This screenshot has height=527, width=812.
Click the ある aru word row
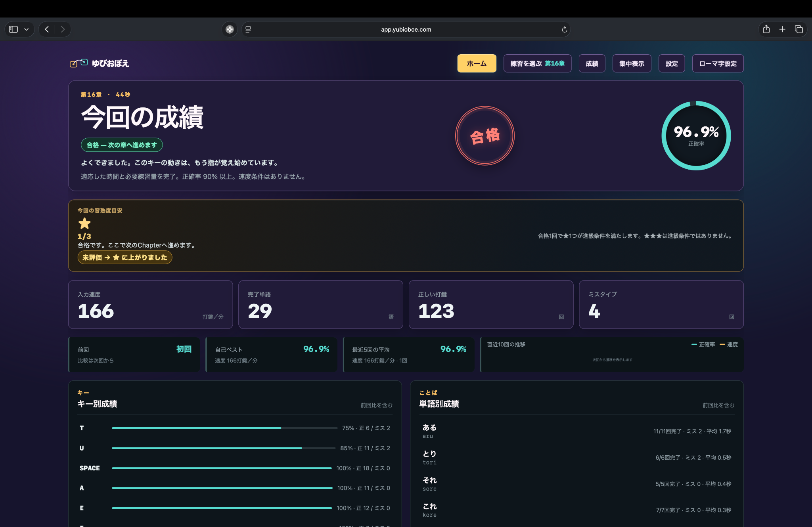tap(577, 431)
